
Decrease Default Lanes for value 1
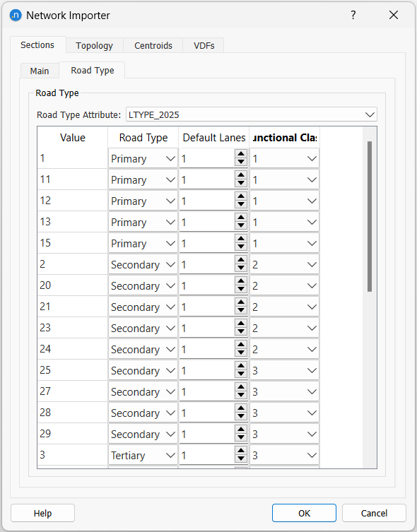pos(241,162)
